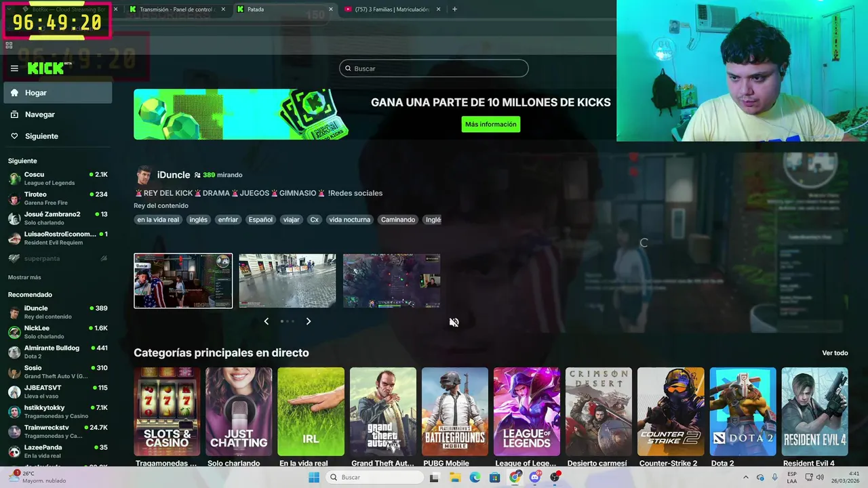Unmute the featured stream speaker icon
Screen dimensions: 868x488
click(x=454, y=323)
